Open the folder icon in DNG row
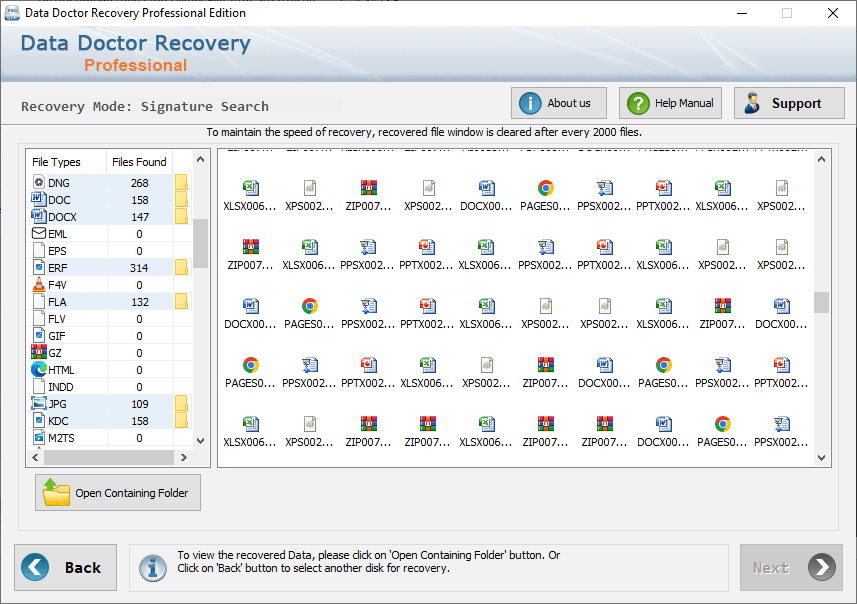The height and width of the screenshot is (604, 857). pyautogui.click(x=181, y=182)
